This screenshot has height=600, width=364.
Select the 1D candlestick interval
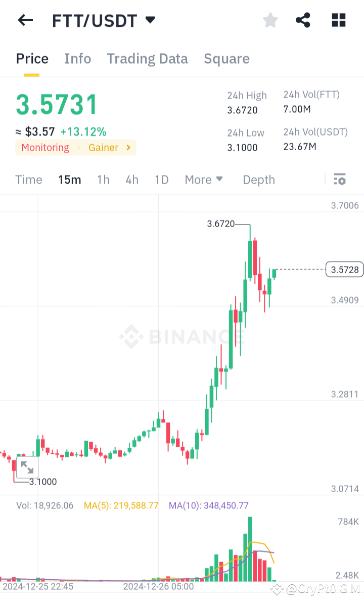coord(161,180)
